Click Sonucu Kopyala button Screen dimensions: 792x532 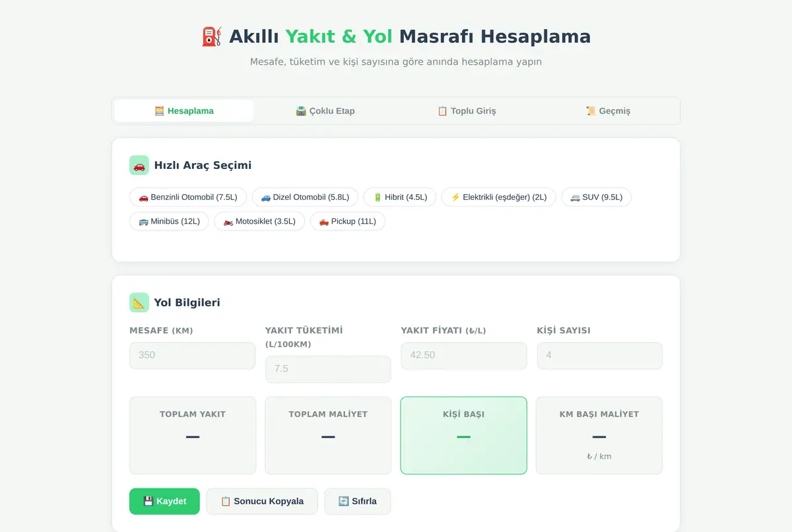[262, 502]
